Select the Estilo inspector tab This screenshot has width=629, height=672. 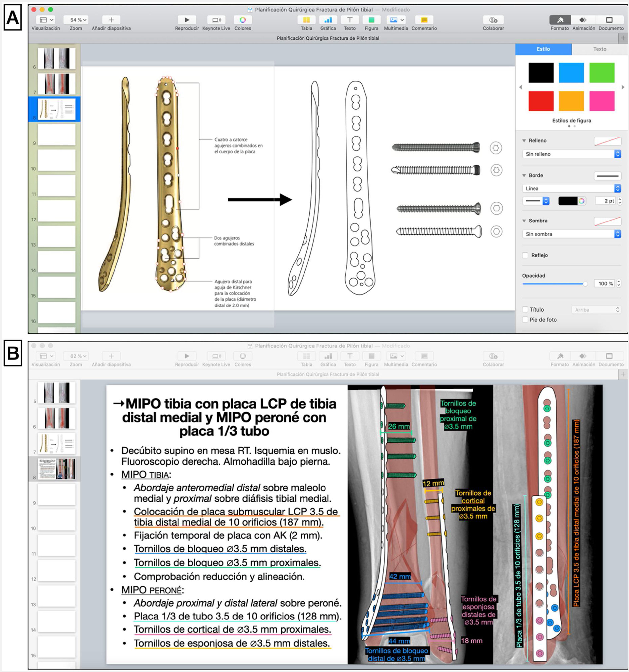pos(543,49)
